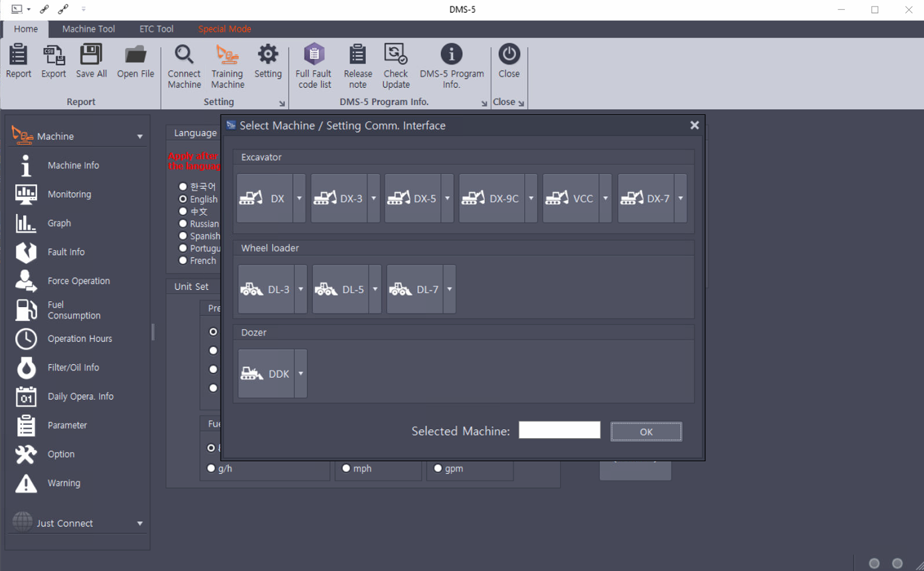Screen dimensions: 924x571
Task: Expand the DL-7 dropdown arrow
Action: pos(450,289)
